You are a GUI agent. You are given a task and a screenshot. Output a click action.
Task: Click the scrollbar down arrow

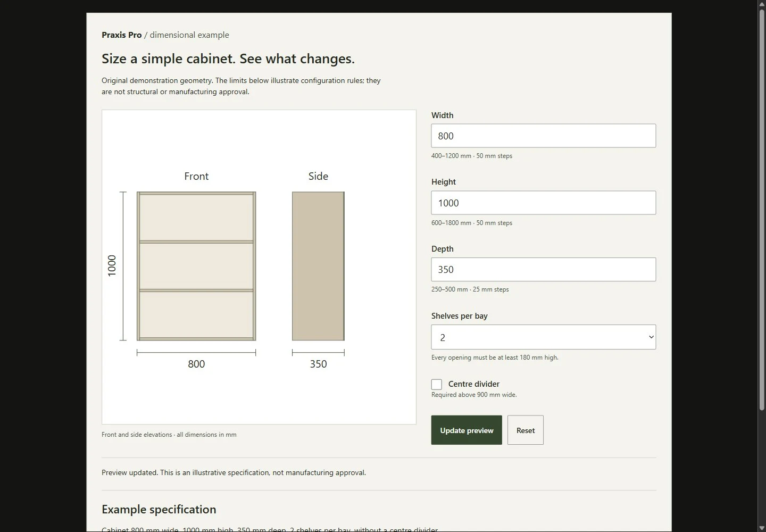(762, 528)
